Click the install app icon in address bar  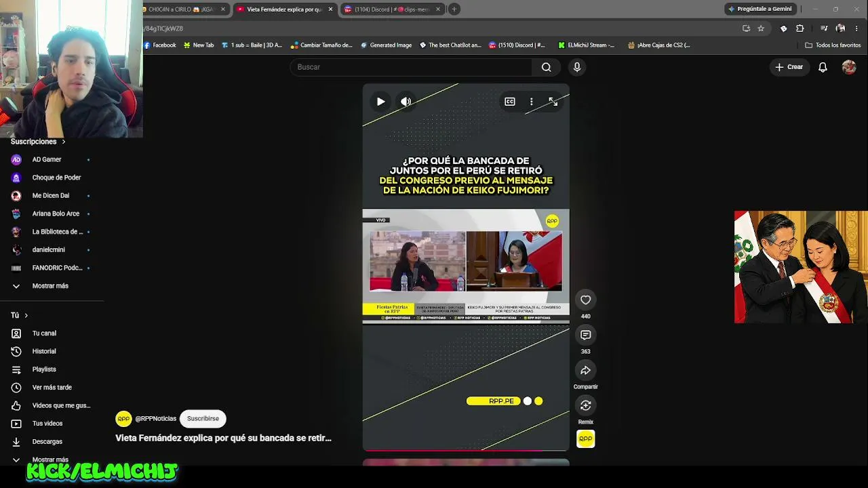(x=746, y=28)
